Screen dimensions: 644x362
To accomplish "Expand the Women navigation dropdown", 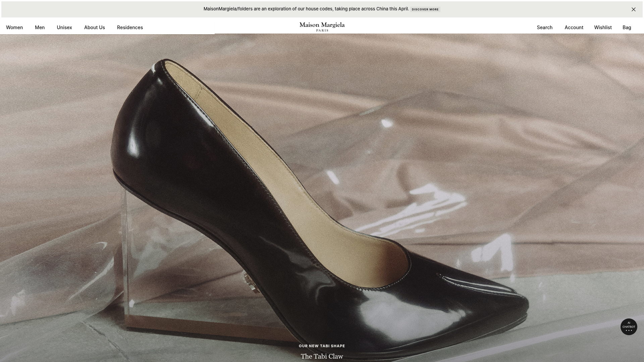I will [14, 27].
